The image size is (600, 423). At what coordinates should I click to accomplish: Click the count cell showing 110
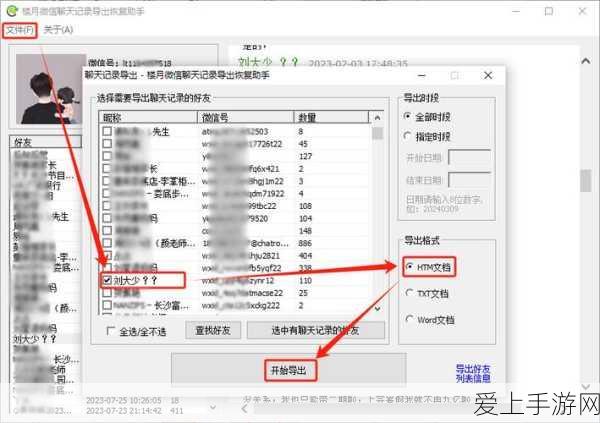(305, 280)
